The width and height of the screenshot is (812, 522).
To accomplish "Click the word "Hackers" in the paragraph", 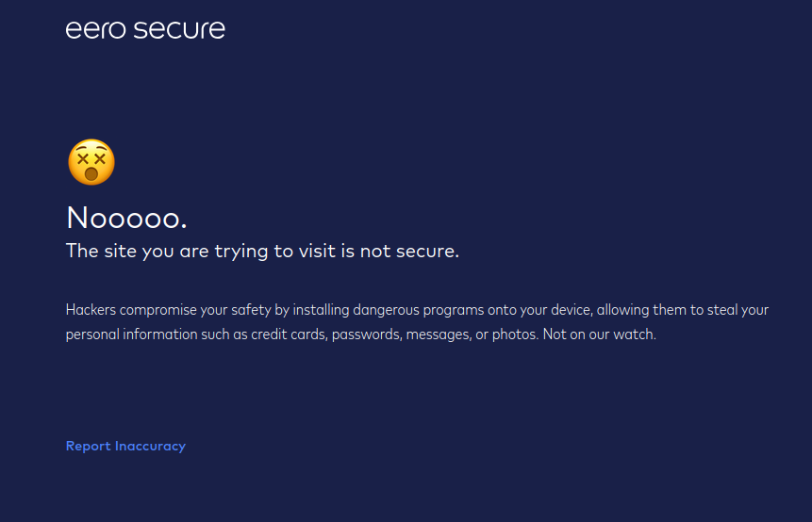I will coord(91,309).
